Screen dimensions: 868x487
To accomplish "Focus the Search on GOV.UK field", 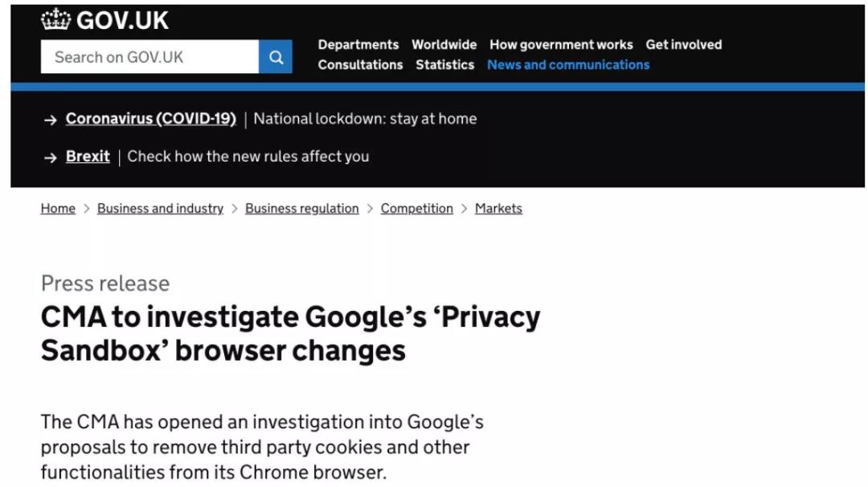I will pyautogui.click(x=149, y=56).
